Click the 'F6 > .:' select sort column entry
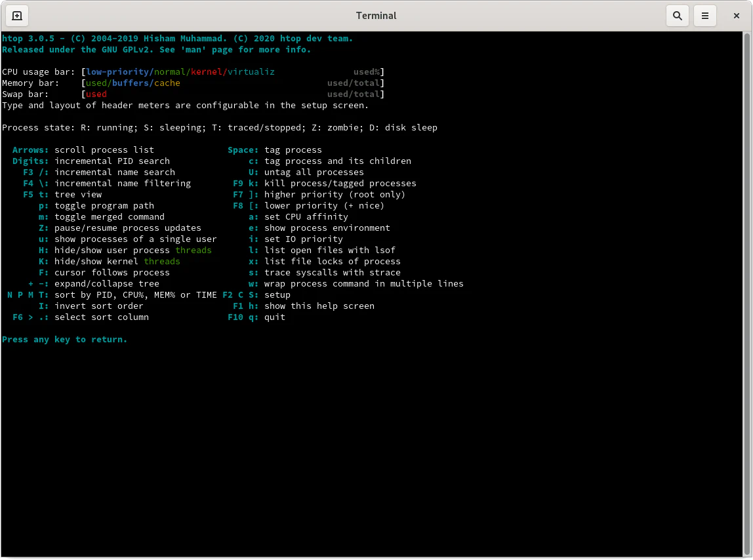The width and height of the screenshot is (753, 560). [30, 317]
